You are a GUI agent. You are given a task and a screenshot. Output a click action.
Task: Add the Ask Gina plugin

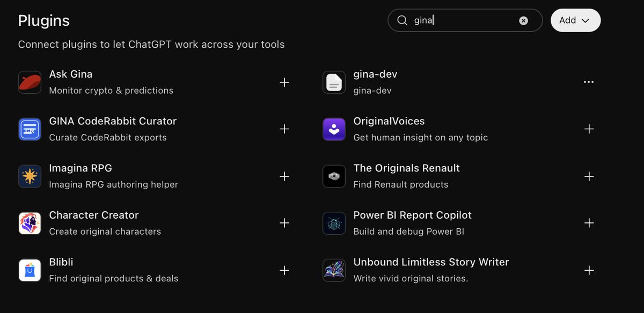coord(284,83)
